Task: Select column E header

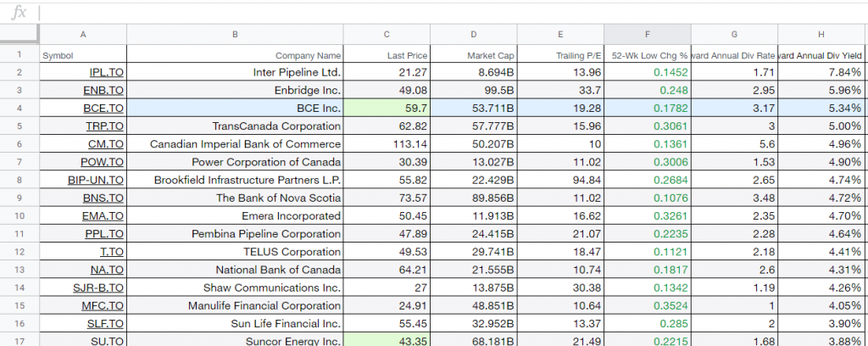Action: 561,34
